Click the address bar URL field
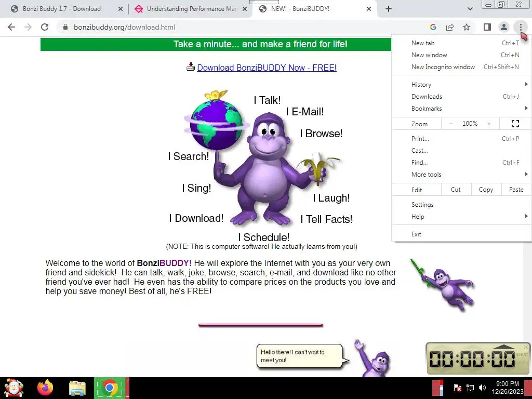This screenshot has width=532, height=399. pyautogui.click(x=237, y=27)
